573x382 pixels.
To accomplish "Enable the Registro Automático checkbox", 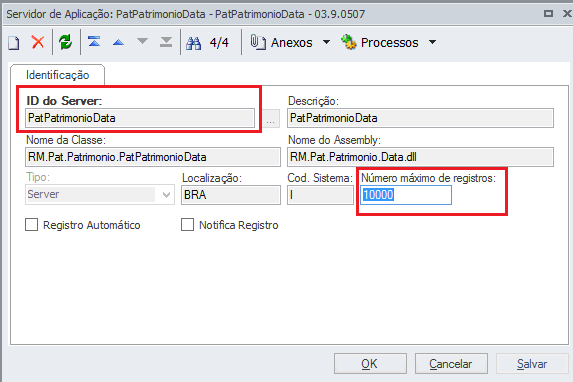I will click(x=31, y=225).
